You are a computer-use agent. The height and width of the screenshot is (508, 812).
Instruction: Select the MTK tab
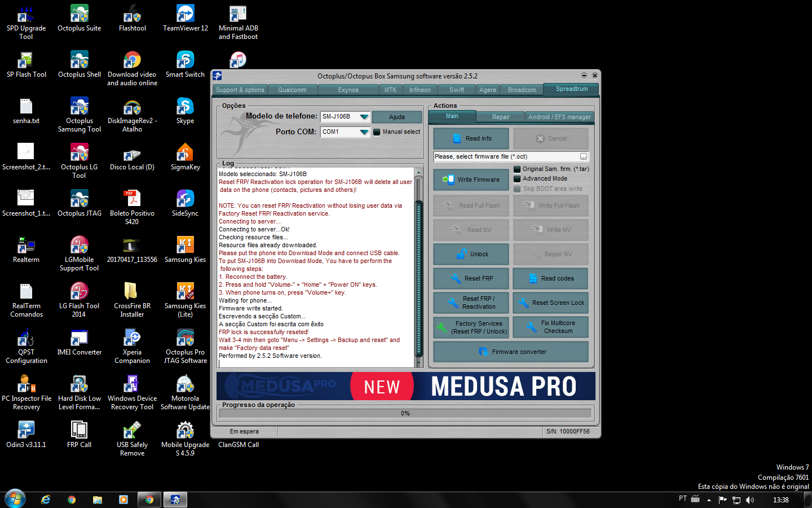click(390, 90)
